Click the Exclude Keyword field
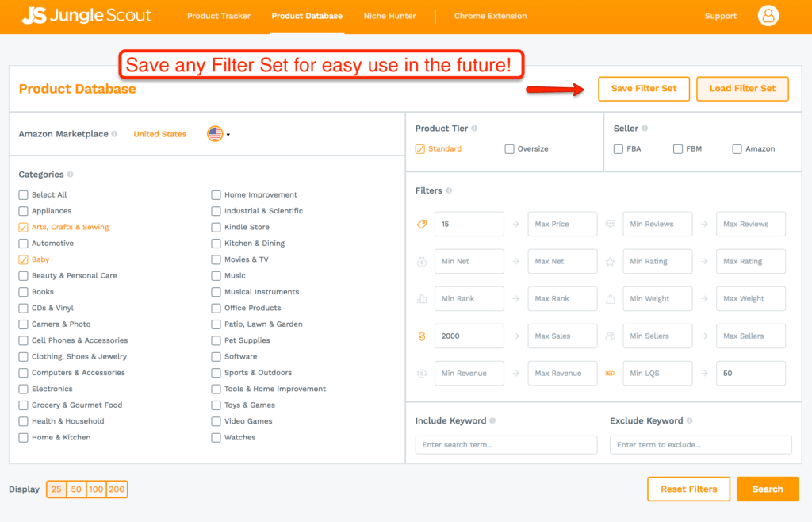 point(701,445)
